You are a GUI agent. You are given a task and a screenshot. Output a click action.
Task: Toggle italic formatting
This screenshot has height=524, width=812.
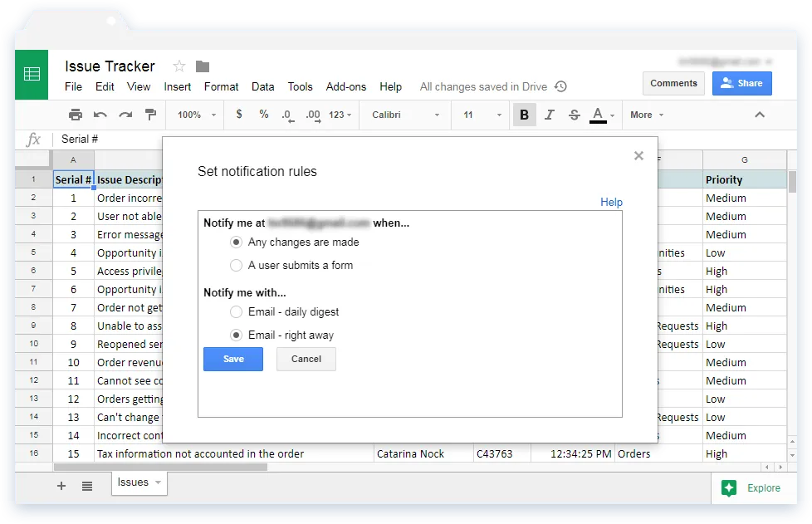[550, 115]
